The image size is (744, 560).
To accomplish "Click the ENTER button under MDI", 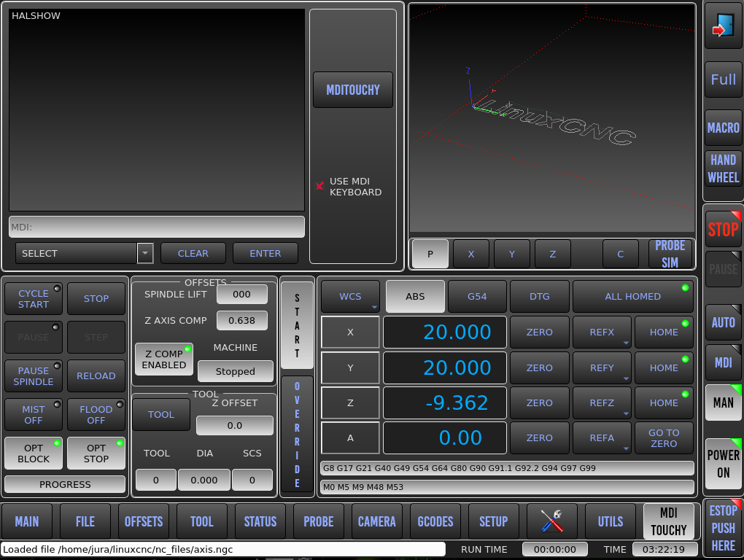I will [266, 253].
